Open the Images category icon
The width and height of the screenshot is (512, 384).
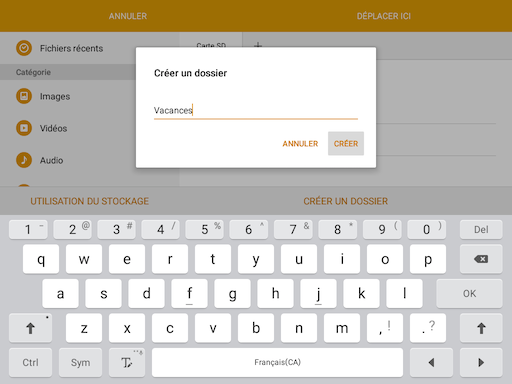[x=24, y=96]
